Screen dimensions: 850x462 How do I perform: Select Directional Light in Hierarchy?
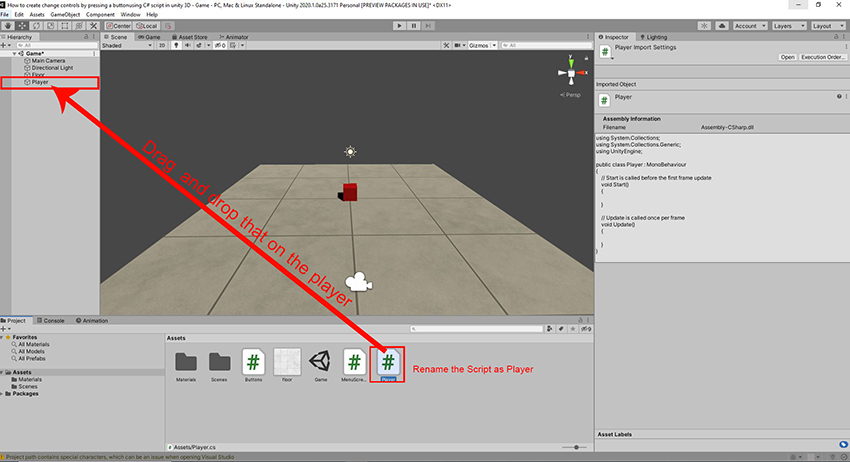coord(48,68)
